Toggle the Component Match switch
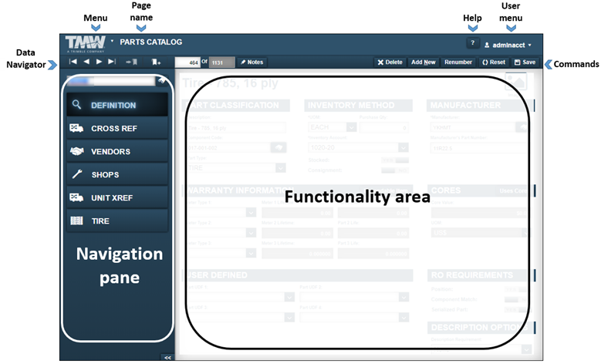The image size is (601, 364). pos(517,300)
